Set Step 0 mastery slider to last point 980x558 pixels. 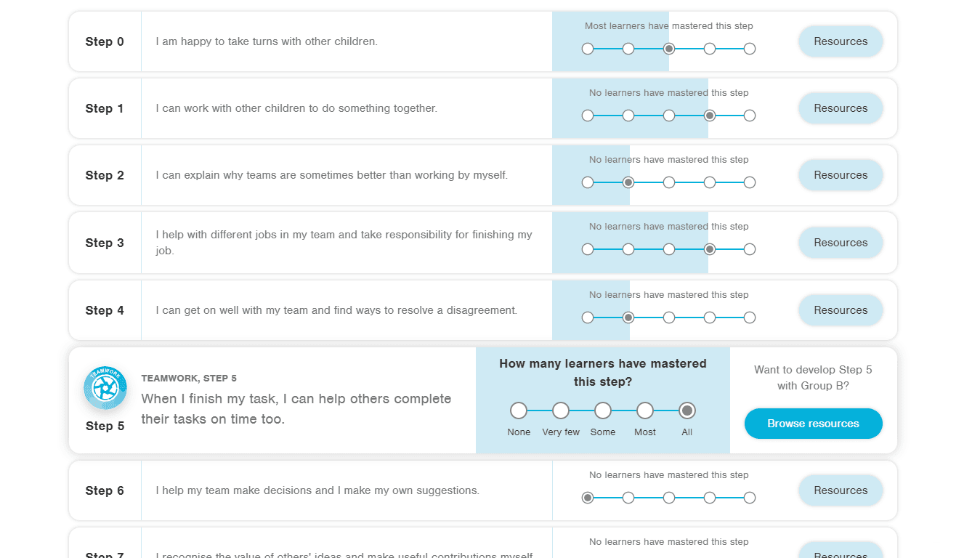[750, 49]
